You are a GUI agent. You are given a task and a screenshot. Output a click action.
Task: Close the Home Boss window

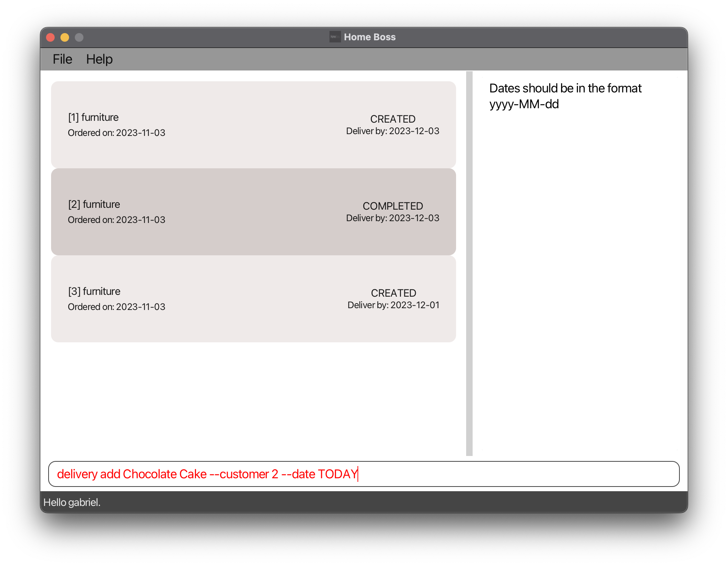point(50,37)
